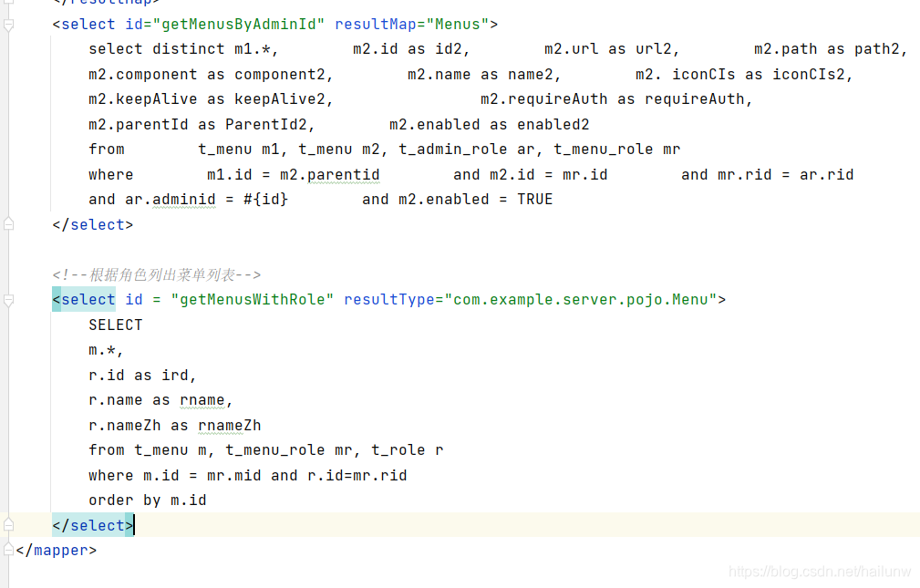The width and height of the screenshot is (920, 588).
Task: Click "m2.enabled as enabled2" text
Action: pos(490,124)
